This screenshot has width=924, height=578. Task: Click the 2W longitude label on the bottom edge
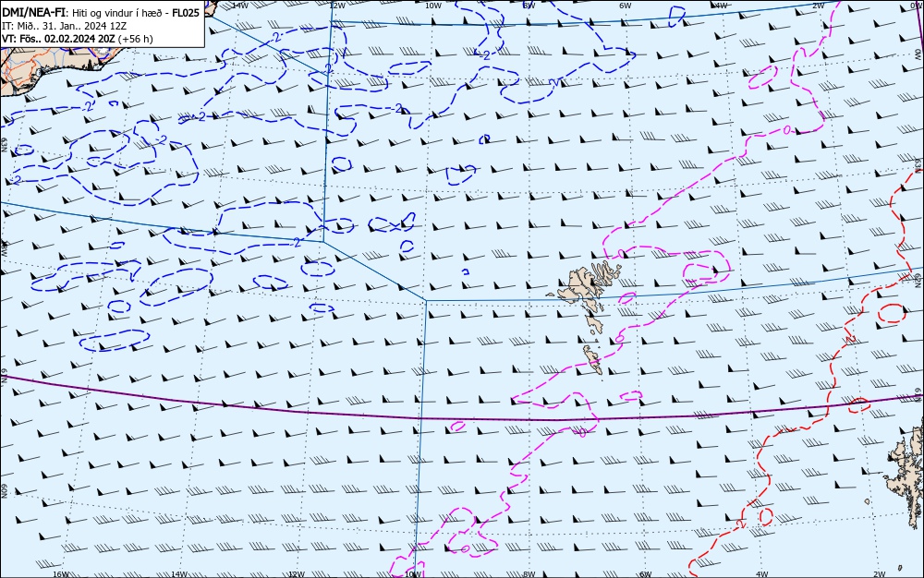point(880,574)
